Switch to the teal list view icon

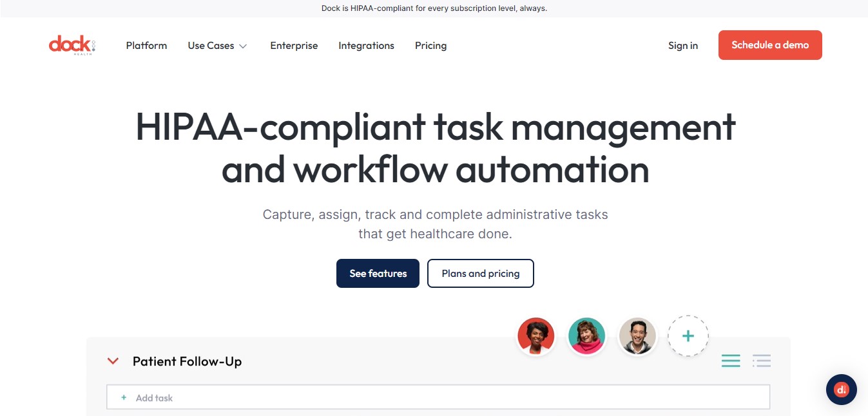731,361
